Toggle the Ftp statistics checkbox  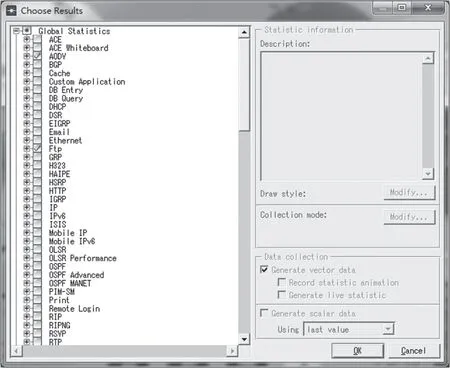[37, 148]
